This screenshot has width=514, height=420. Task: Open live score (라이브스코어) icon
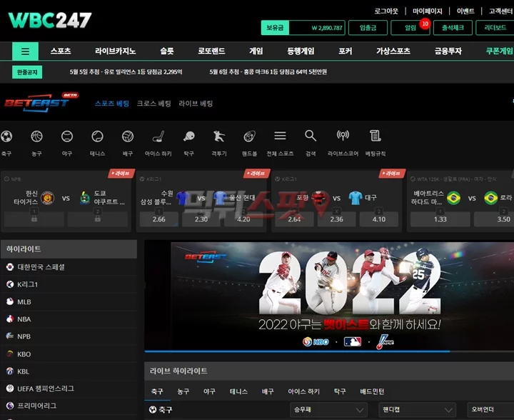tap(343, 136)
